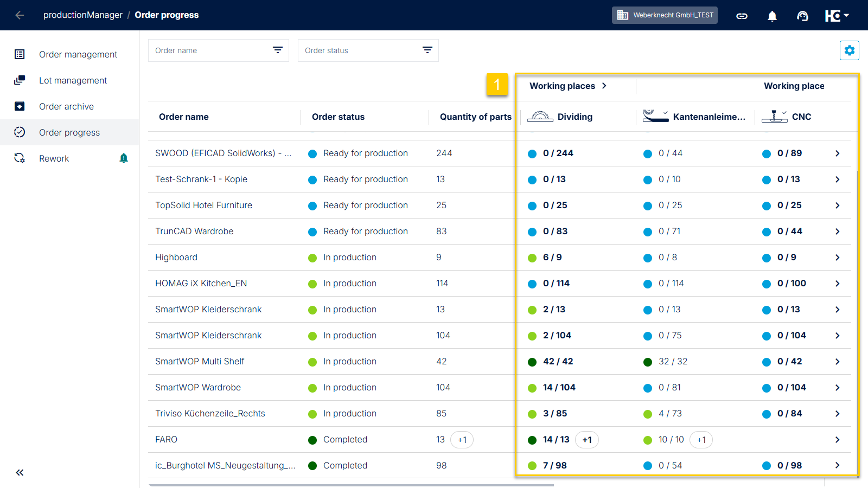Select Order archive in sidebar
The image size is (868, 488).
tap(66, 106)
